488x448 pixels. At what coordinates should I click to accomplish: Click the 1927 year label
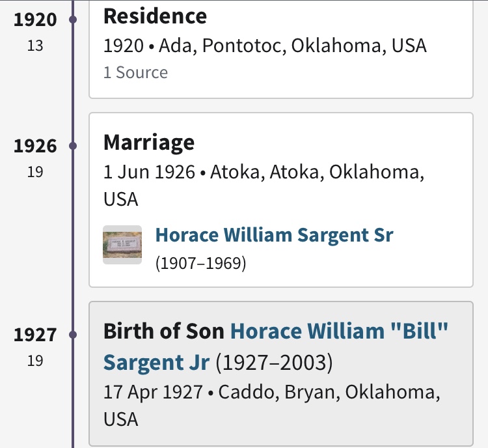click(x=35, y=335)
